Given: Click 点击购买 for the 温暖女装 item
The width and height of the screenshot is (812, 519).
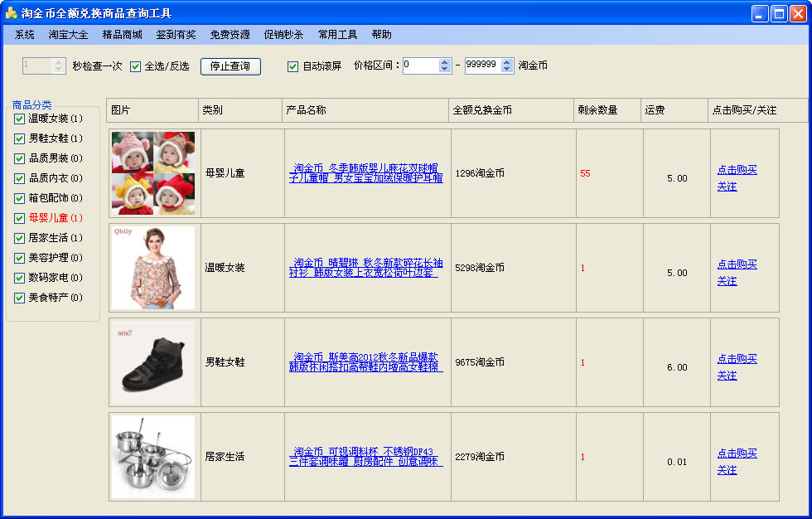Looking at the screenshot, I should click(x=737, y=264).
